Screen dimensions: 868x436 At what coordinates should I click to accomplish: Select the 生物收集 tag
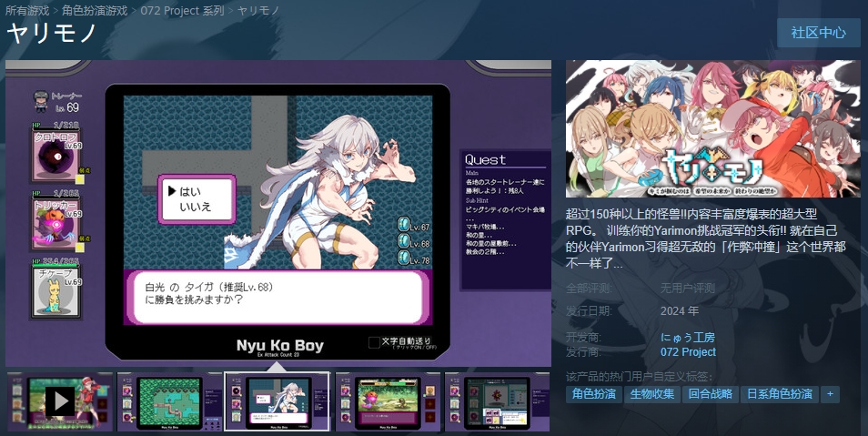pos(652,394)
